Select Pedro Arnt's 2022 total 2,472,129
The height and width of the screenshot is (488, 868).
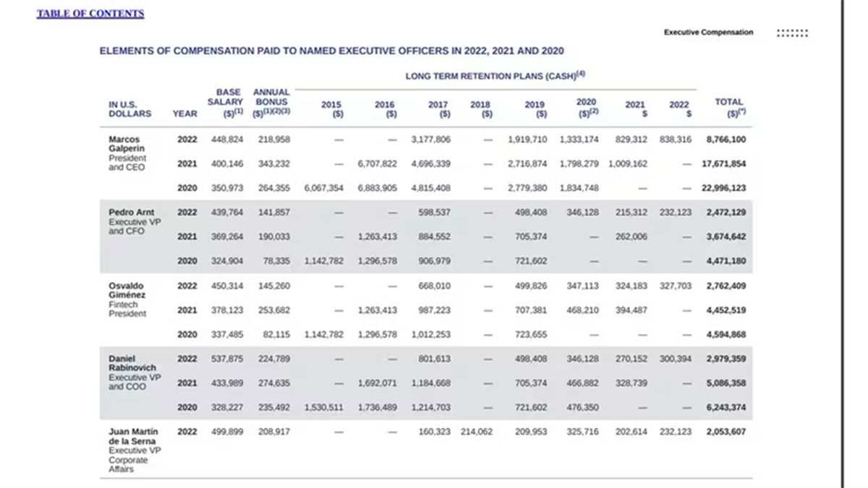[726, 213]
